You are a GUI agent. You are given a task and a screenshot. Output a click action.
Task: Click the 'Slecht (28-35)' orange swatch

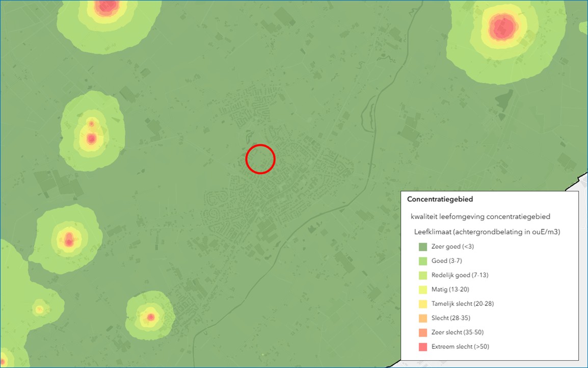click(x=422, y=318)
